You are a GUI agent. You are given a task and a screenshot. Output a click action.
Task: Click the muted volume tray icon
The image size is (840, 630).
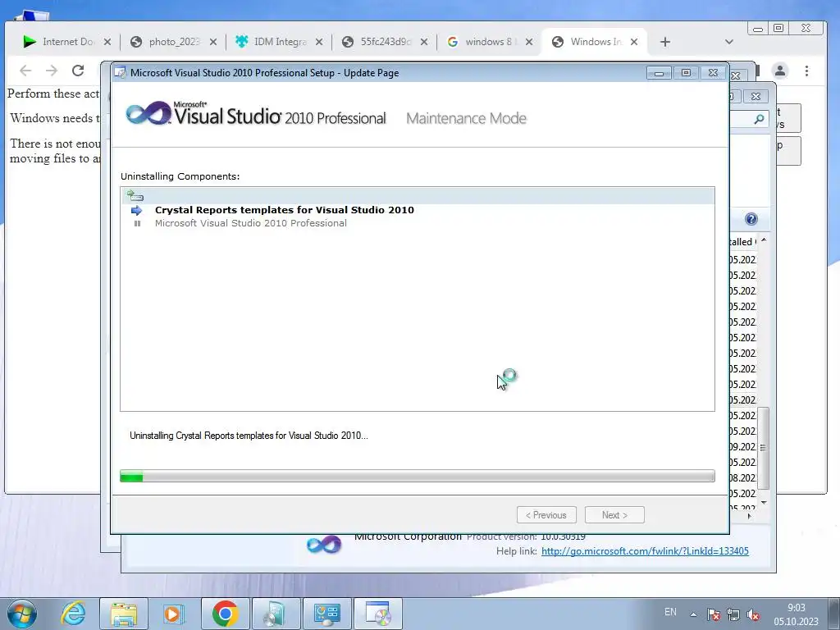click(x=753, y=614)
